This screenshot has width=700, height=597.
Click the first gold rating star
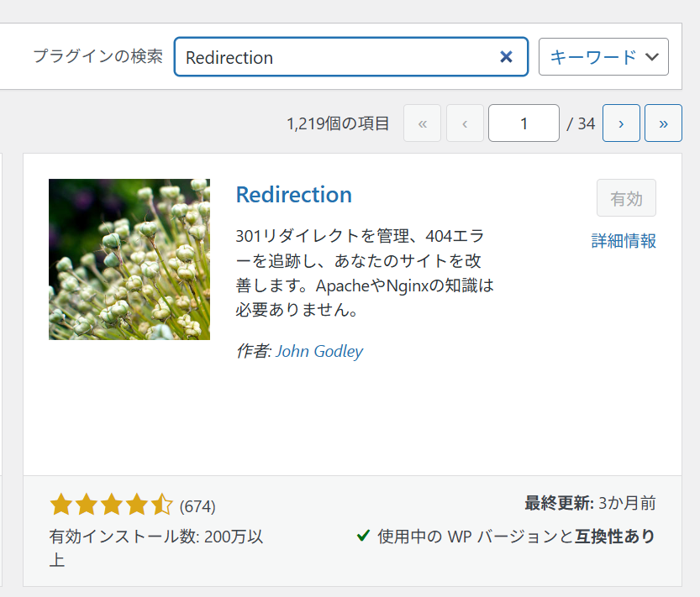61,505
